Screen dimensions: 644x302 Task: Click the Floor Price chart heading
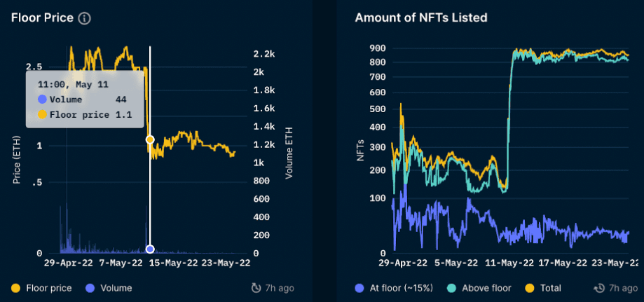(42, 18)
